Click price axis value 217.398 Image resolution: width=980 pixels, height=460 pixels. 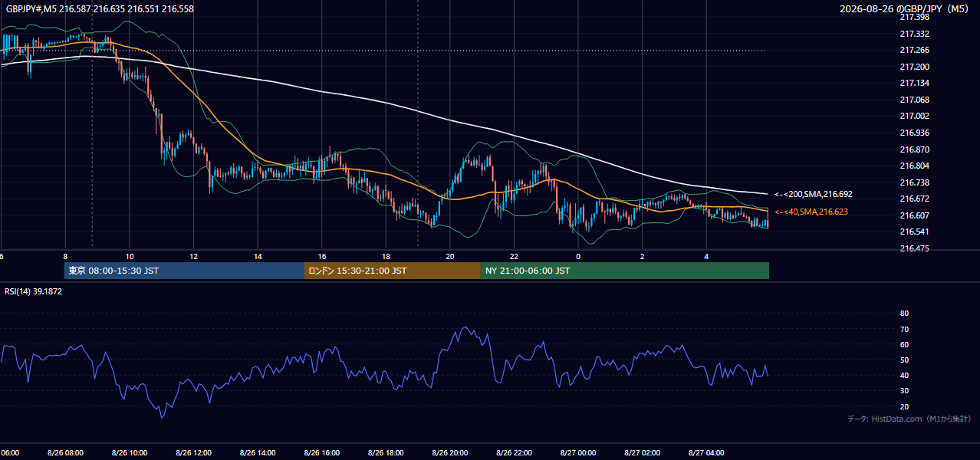point(914,17)
